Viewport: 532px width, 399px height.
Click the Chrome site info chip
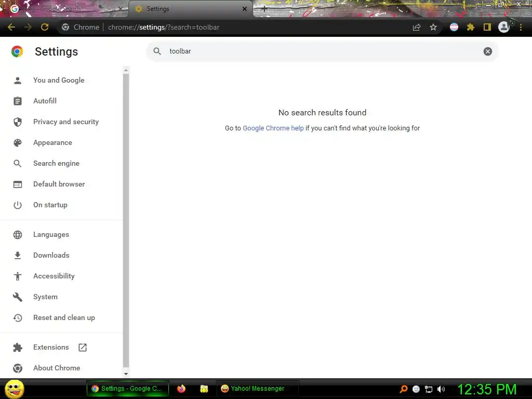click(x=81, y=27)
